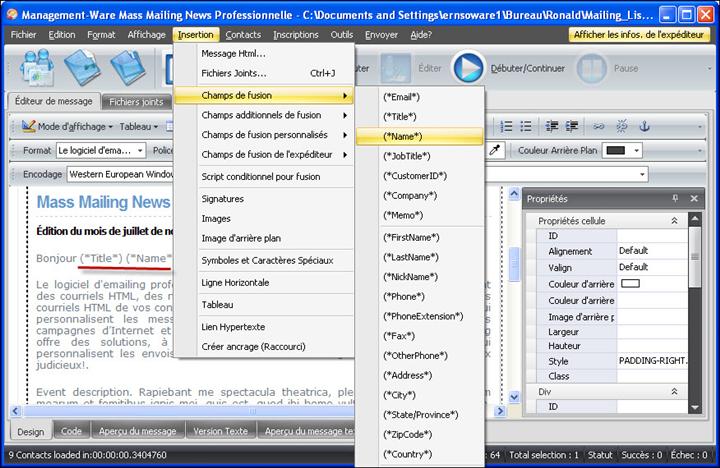Click Lien Hypertexte menu entry
The image size is (720, 468).
[x=264, y=327]
